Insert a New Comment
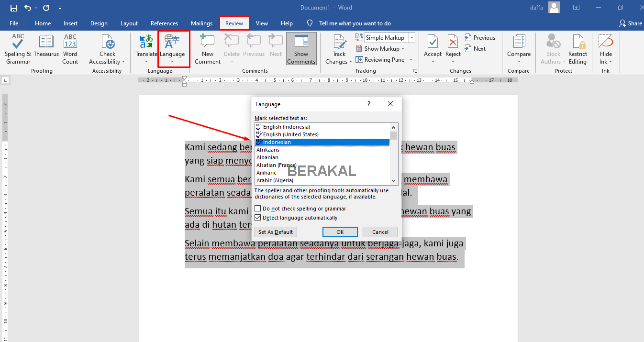 click(207, 49)
